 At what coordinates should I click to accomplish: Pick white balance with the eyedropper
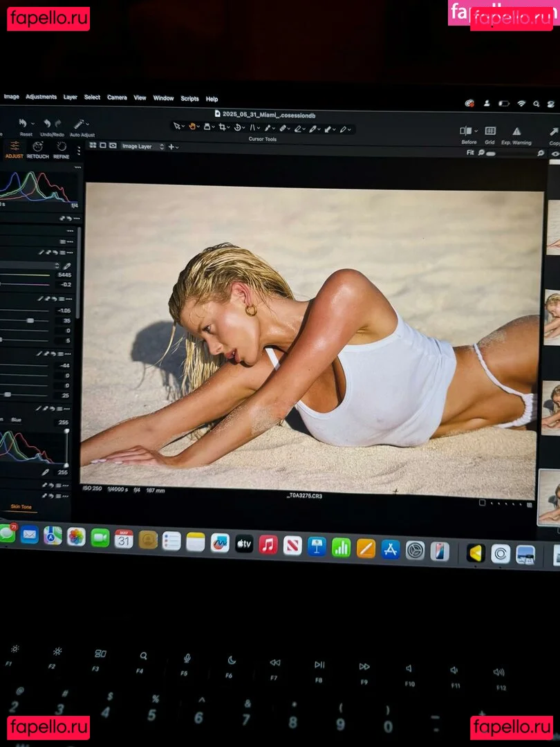67,266
